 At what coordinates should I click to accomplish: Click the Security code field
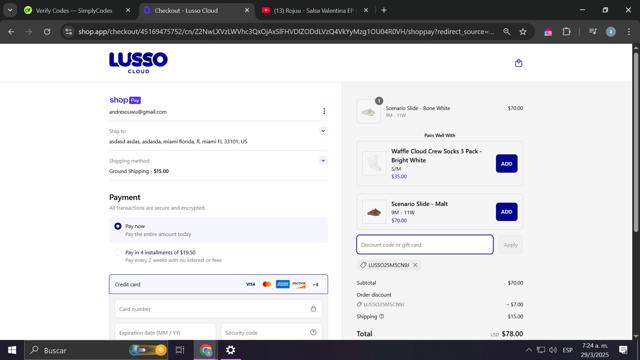tap(271, 333)
